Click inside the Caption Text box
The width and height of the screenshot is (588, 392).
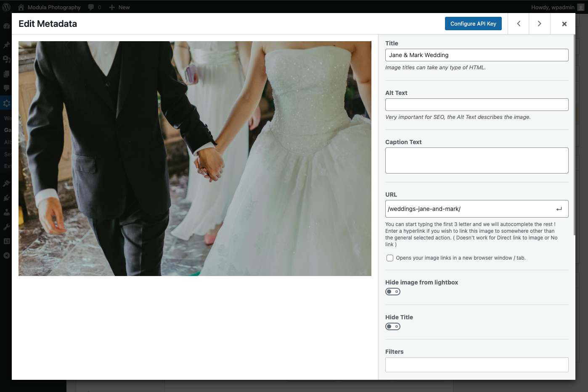(477, 160)
